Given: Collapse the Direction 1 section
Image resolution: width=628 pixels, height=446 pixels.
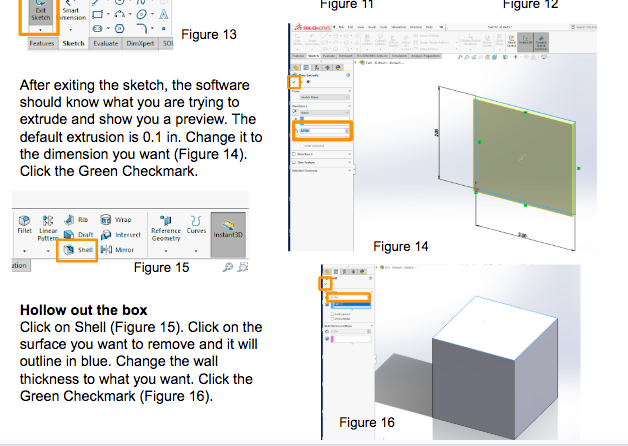Looking at the screenshot, I should point(349,106).
